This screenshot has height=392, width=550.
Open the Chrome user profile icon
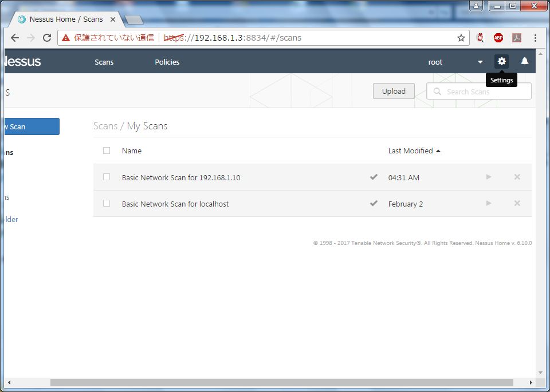click(x=476, y=6)
